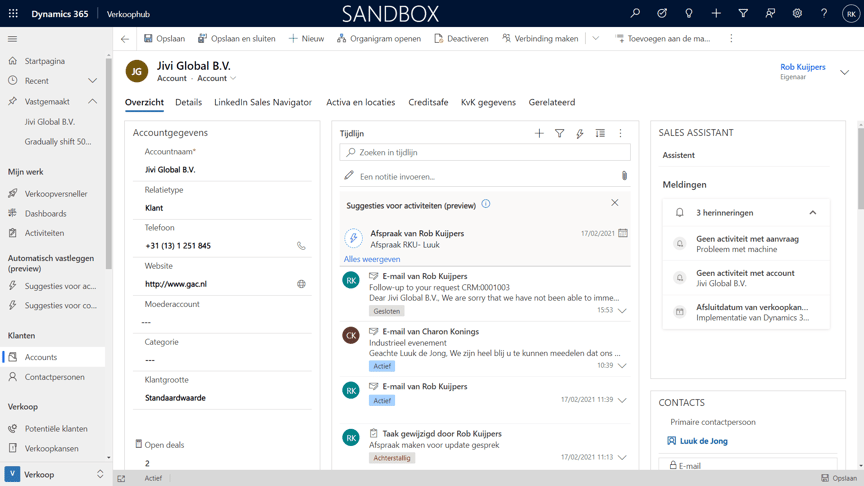Open the command bar overflow dots
Image resolution: width=864 pixels, height=486 pixels.
click(731, 39)
